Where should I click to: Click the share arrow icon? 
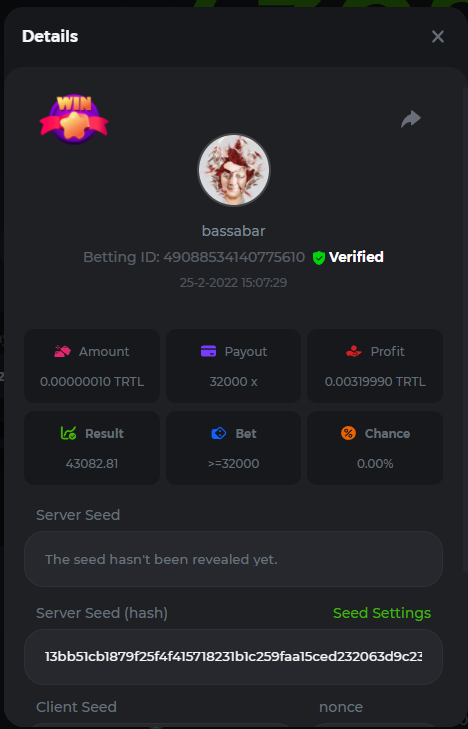tap(411, 119)
